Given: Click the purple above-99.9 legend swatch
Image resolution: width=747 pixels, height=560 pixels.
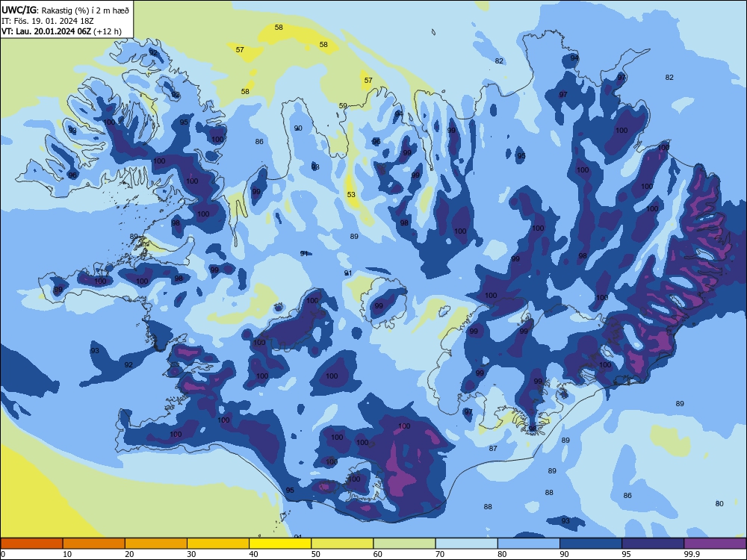Looking at the screenshot, I should click(x=715, y=544).
